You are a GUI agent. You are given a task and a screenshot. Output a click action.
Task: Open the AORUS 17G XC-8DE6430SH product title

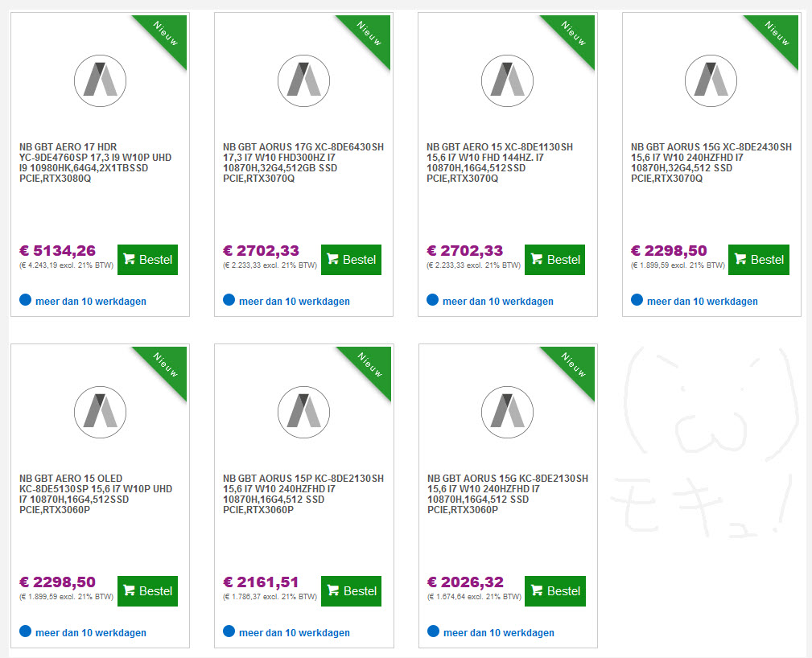click(x=303, y=162)
